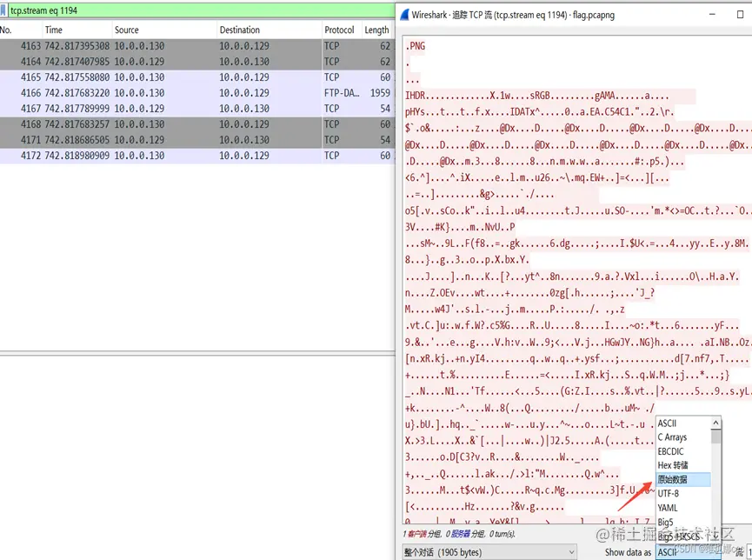Click scroll-up arrow of format list
Screen dimensions: 752x560
[x=715, y=423]
